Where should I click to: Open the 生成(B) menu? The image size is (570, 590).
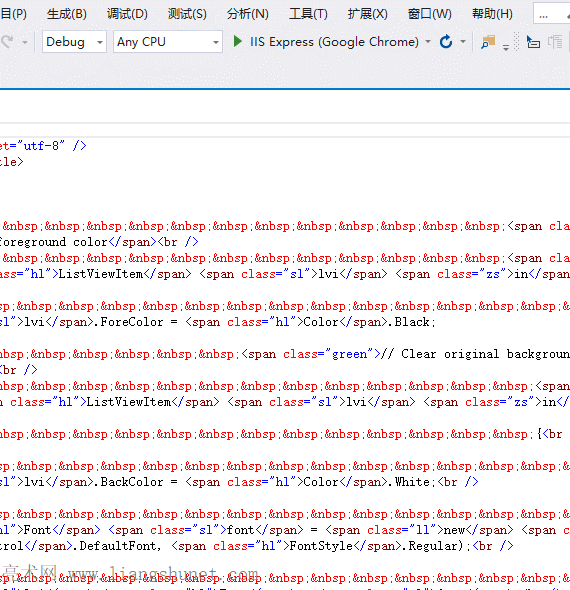[67, 14]
